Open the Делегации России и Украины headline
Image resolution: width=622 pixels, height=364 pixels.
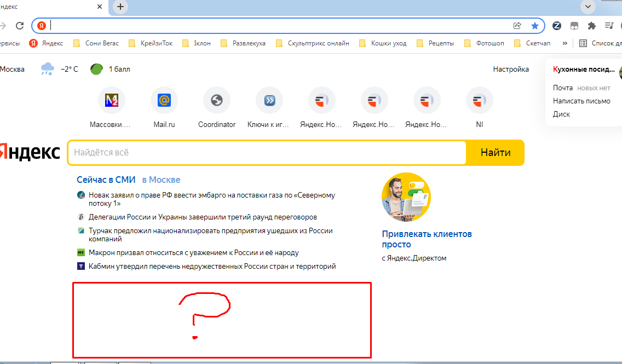tap(203, 217)
